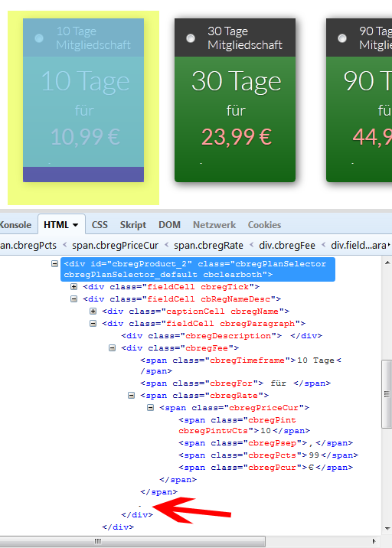Switch to the Skript tab
Viewport: 392px width, 548px height.
(x=133, y=225)
